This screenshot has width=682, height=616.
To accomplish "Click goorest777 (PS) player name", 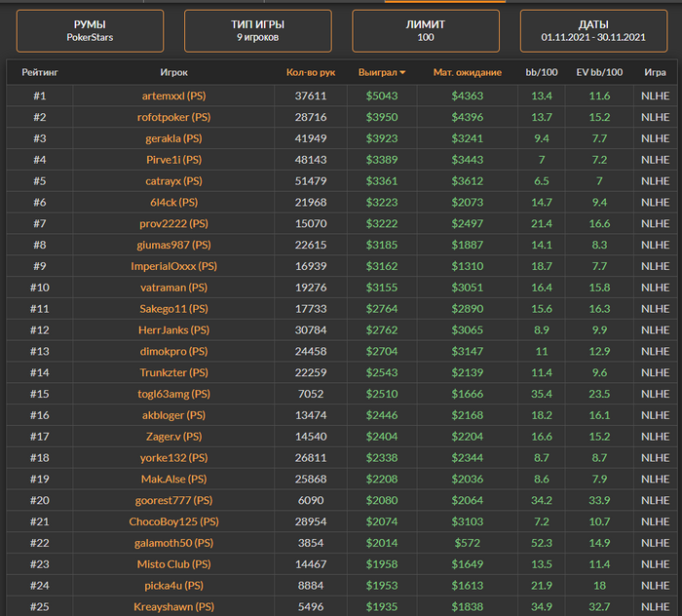I will 173,501.
